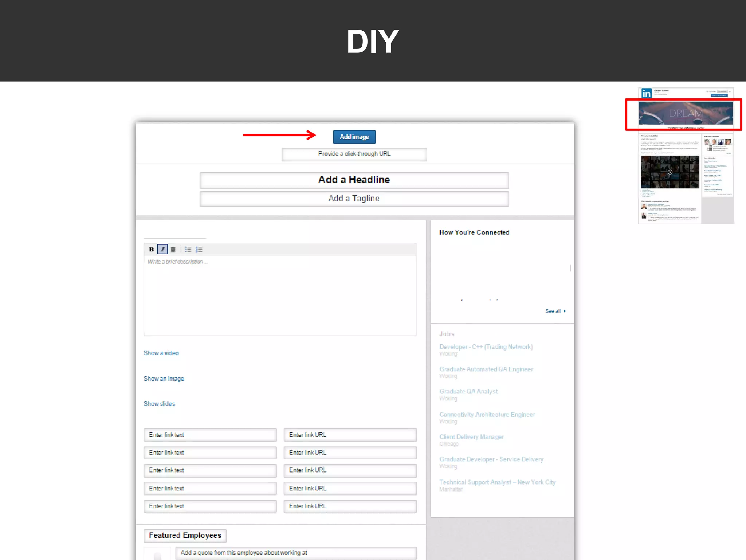The width and height of the screenshot is (746, 560).
Task: Focus the Add a Headline field
Action: click(354, 180)
